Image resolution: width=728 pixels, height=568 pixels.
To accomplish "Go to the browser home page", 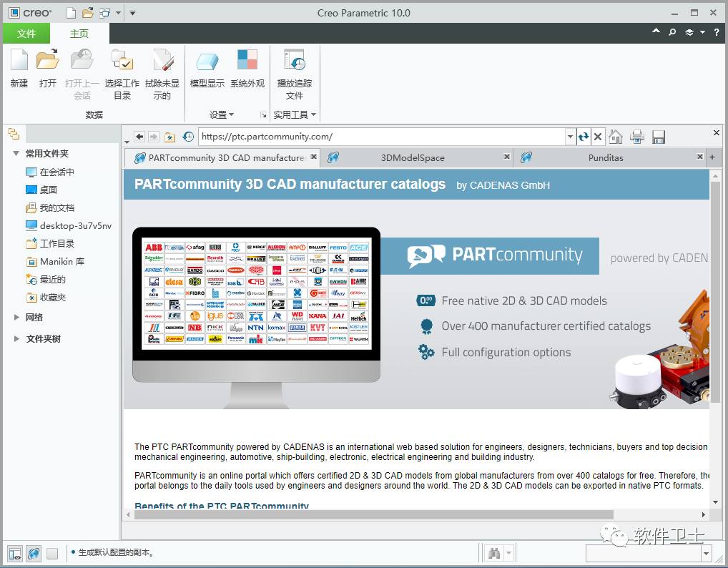I will 616,137.
